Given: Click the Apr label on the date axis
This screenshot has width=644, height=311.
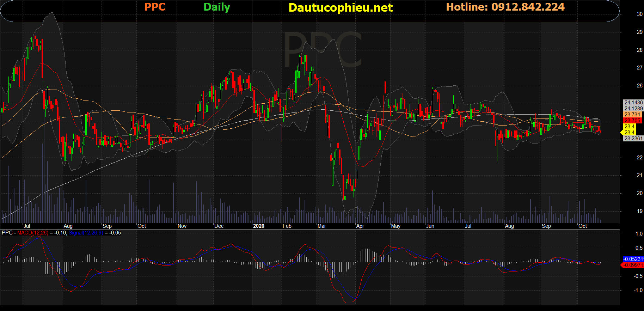Looking at the screenshot, I should (x=360, y=226).
